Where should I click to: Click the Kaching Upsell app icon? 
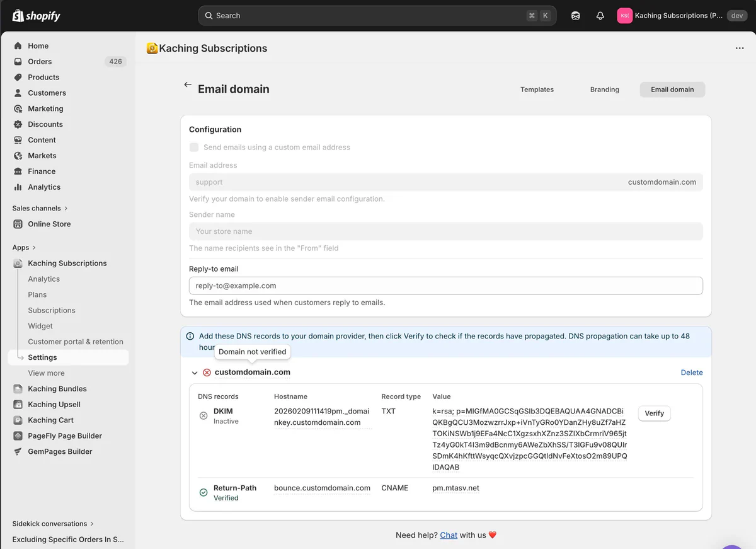18,405
